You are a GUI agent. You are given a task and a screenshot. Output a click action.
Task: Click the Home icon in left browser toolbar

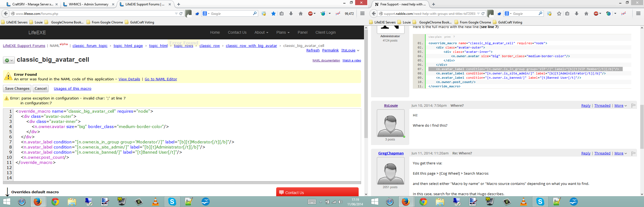(x=301, y=14)
